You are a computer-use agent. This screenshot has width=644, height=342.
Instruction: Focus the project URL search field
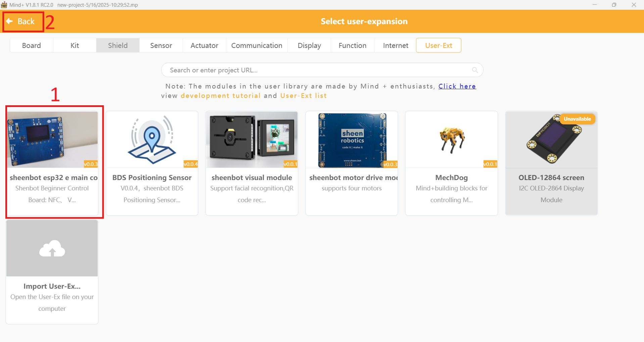click(322, 70)
